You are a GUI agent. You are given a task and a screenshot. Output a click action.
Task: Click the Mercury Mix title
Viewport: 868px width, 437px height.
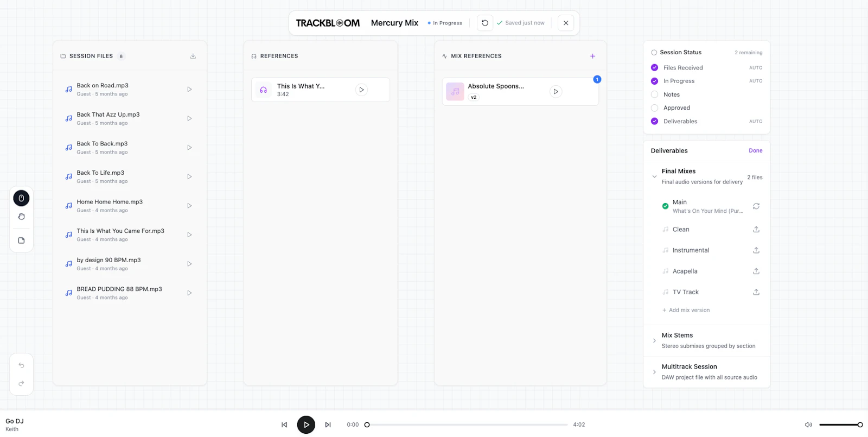[394, 23]
